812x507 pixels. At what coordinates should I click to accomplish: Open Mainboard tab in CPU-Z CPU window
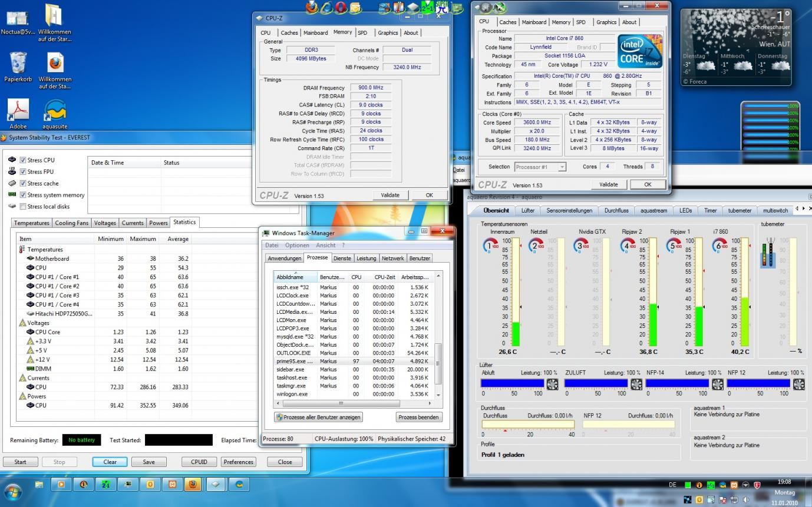tap(534, 22)
